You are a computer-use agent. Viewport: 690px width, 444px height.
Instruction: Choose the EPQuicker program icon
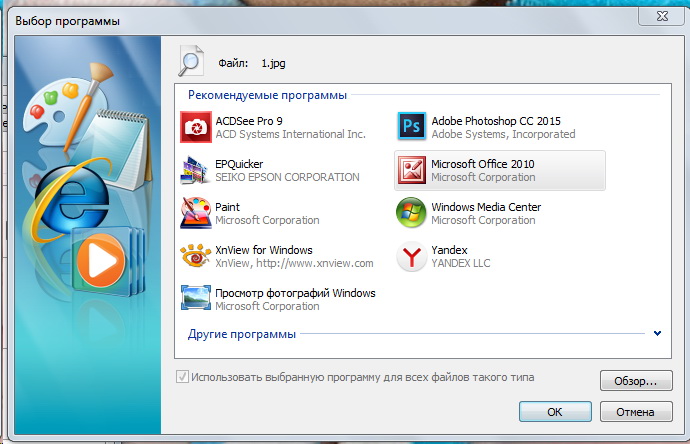pyautogui.click(x=195, y=170)
